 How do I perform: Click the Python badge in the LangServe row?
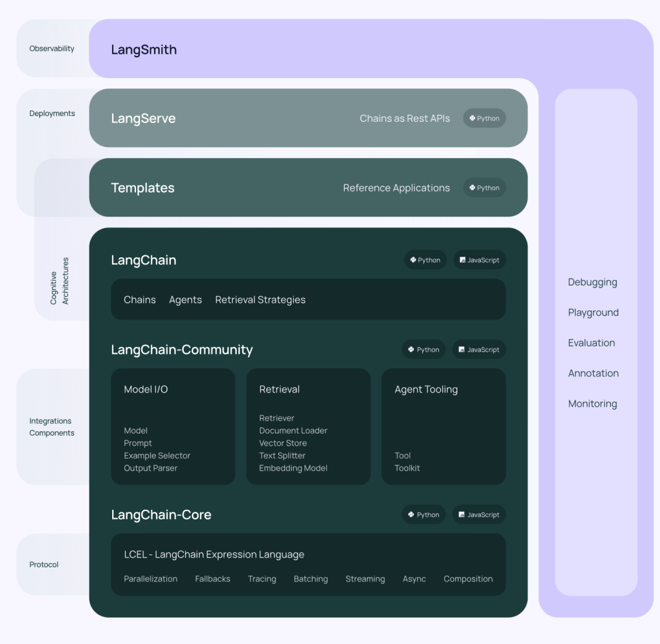click(x=485, y=118)
